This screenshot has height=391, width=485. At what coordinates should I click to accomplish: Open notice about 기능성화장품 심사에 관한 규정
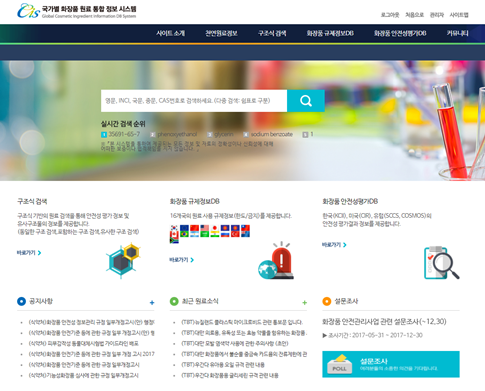point(84,375)
